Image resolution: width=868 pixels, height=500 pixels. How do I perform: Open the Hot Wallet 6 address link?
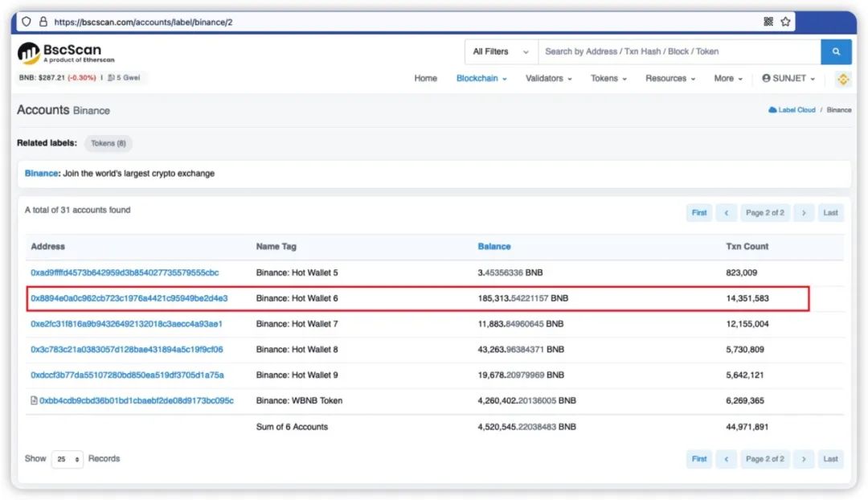[x=129, y=298]
